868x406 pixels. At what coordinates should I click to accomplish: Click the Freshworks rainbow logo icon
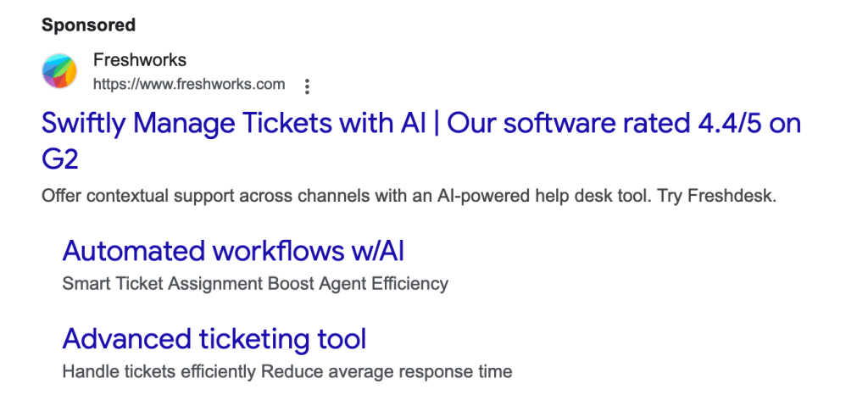(x=59, y=71)
